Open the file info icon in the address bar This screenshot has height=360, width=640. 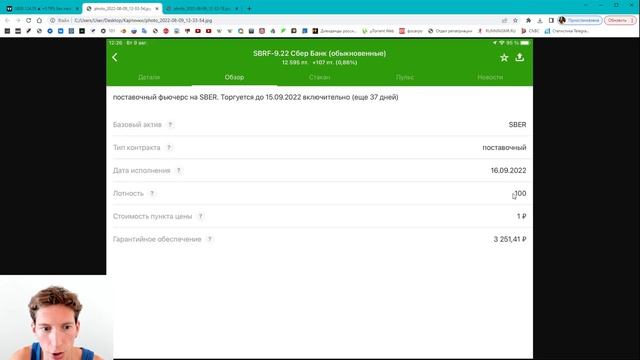pos(52,20)
